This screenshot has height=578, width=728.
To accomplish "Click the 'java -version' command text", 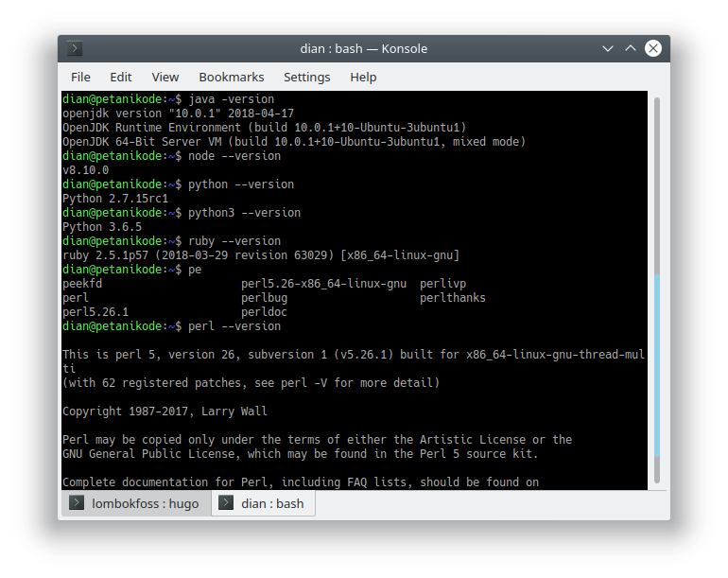I will click(232, 99).
